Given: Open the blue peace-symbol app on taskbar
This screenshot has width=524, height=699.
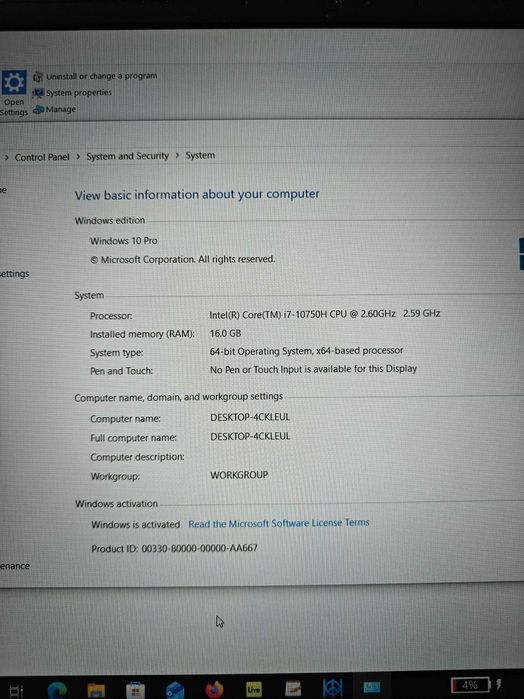Looking at the screenshot, I should (x=332, y=688).
